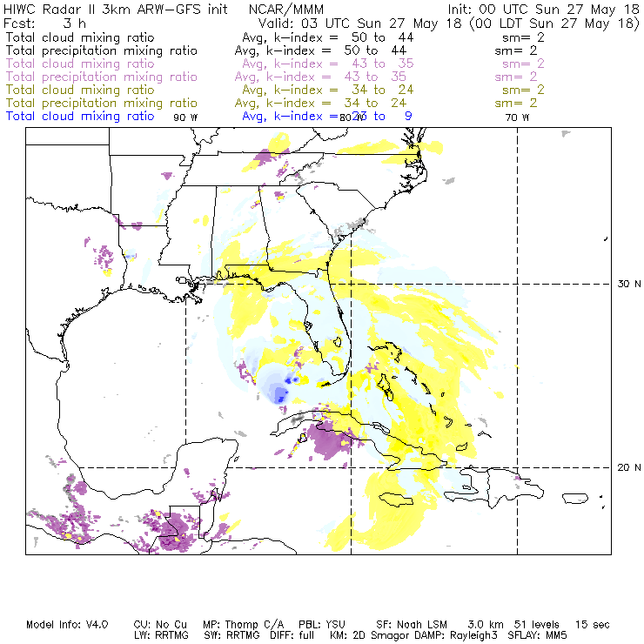Click the "20 N" latitude label
The height and width of the screenshot is (644, 644).
point(629,467)
